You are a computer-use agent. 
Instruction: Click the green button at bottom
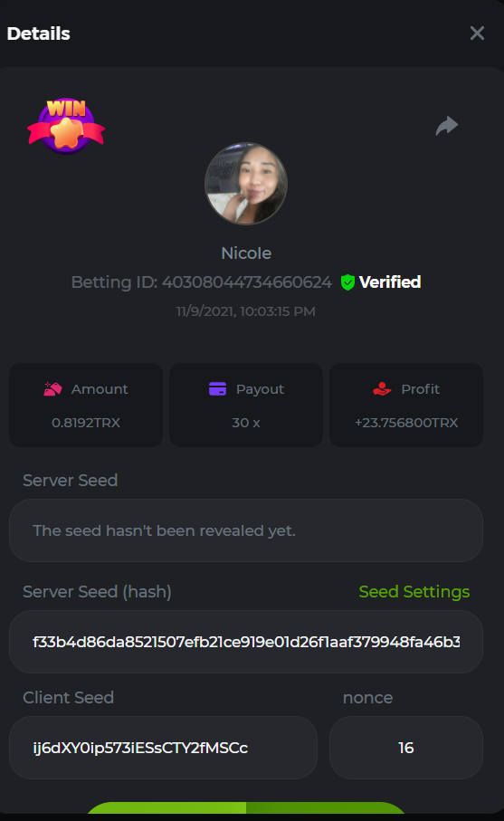[246, 807]
